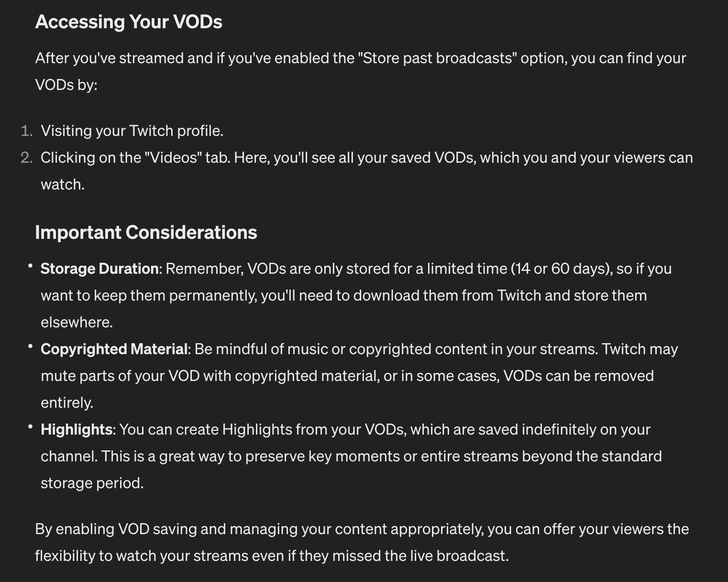
Task: Click the word "entirely." in Copyrighted Material
Action: click(x=67, y=403)
